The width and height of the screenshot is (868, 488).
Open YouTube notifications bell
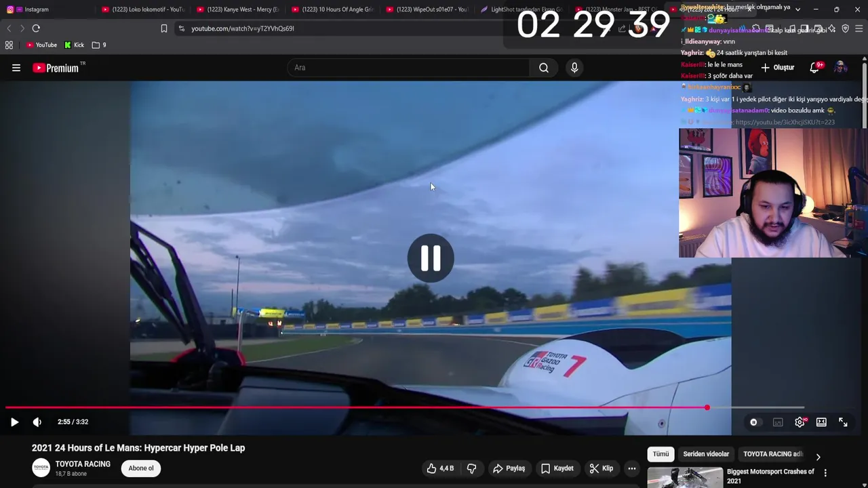(815, 67)
